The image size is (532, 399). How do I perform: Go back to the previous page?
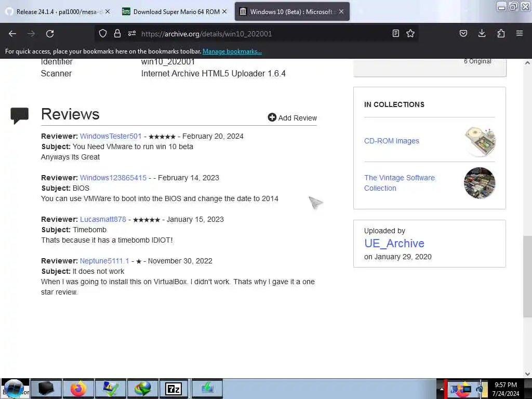(x=12, y=34)
